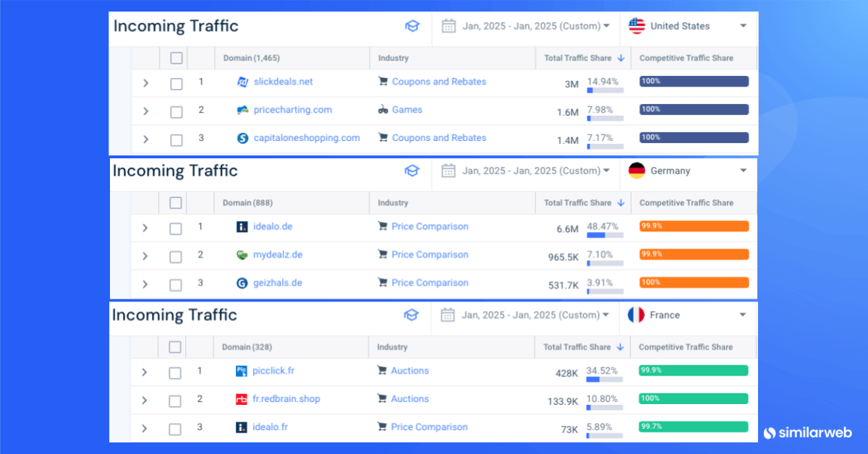Image resolution: width=868 pixels, height=454 pixels.
Task: Click the cart icon beside Coupons and Rebates
Action: pos(383,82)
